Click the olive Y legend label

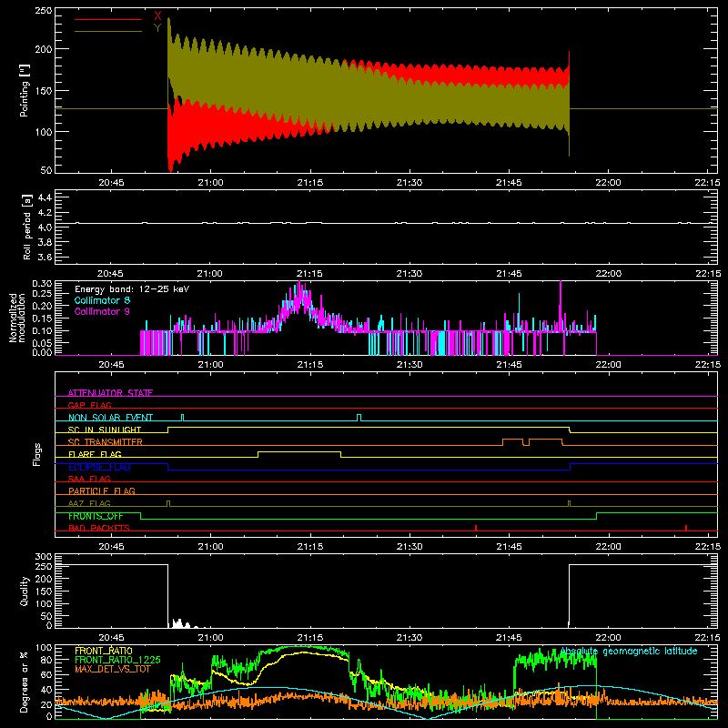(157, 28)
